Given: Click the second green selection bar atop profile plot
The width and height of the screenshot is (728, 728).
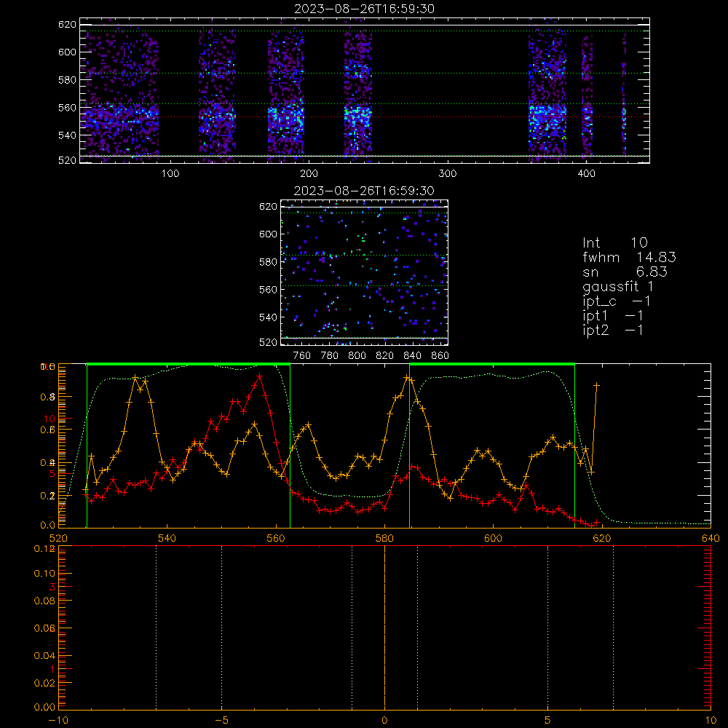Looking at the screenshot, I should (492, 364).
